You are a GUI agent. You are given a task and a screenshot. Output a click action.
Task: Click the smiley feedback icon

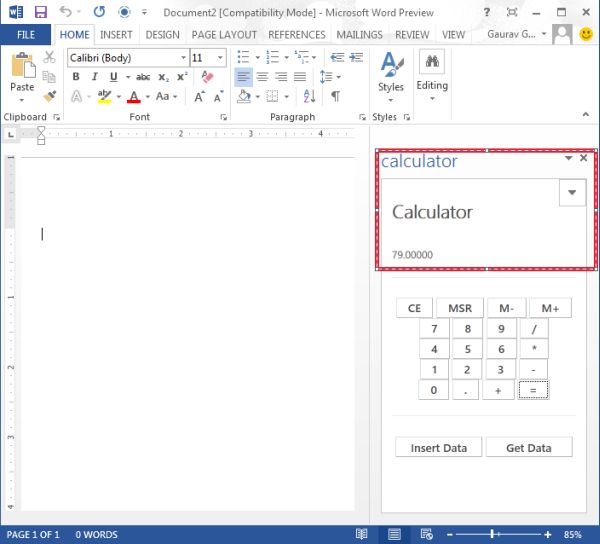click(x=586, y=34)
